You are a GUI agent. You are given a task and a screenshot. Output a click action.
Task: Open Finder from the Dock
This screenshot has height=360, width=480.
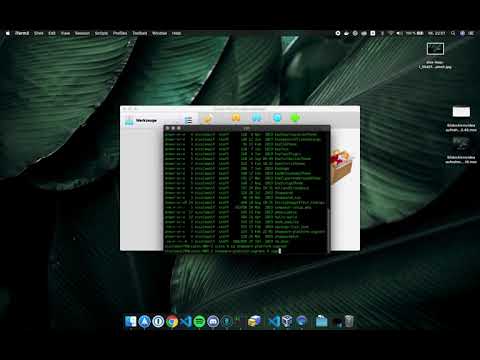[130, 321]
